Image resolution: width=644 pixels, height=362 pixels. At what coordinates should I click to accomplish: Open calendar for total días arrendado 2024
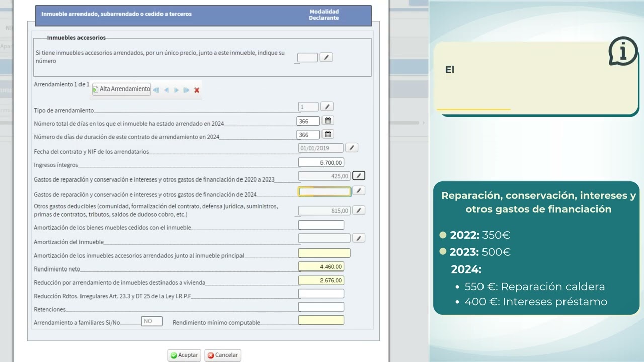pyautogui.click(x=328, y=121)
